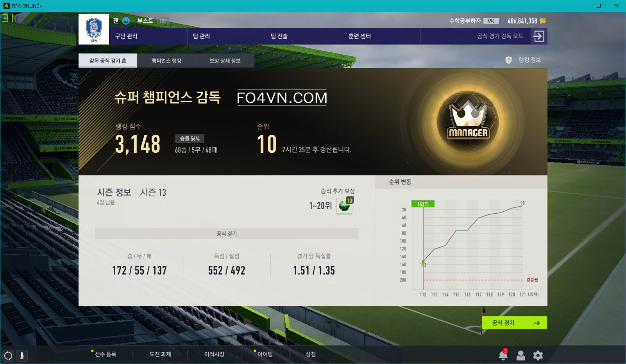
Task: Open the notification bell icon
Action: [503, 355]
